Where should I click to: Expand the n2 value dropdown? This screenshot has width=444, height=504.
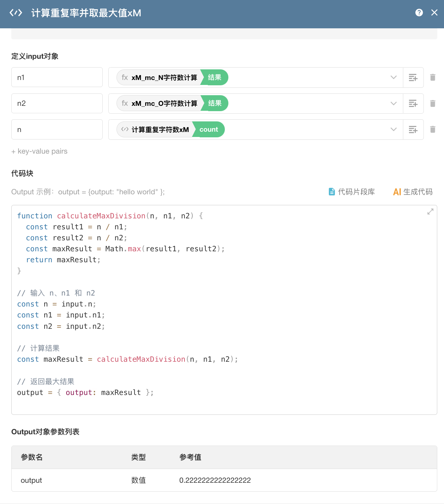click(x=393, y=103)
